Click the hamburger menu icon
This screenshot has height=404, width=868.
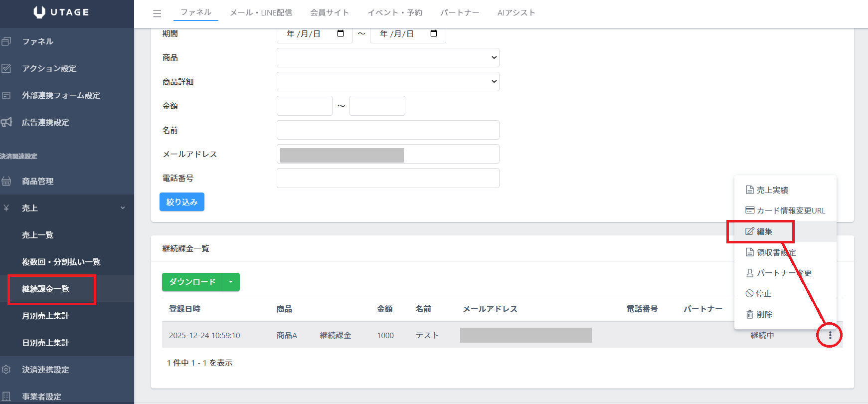pos(157,13)
